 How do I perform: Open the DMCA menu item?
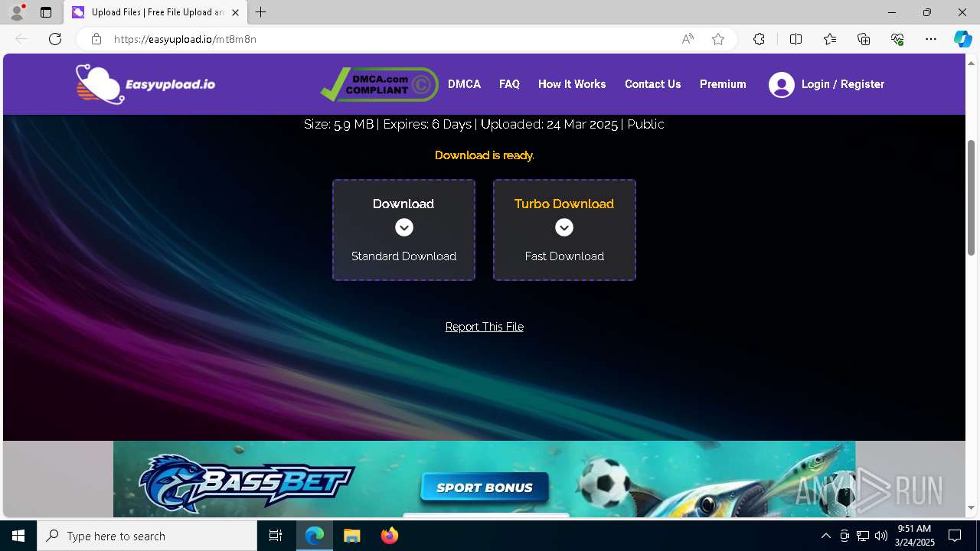[x=464, y=84]
